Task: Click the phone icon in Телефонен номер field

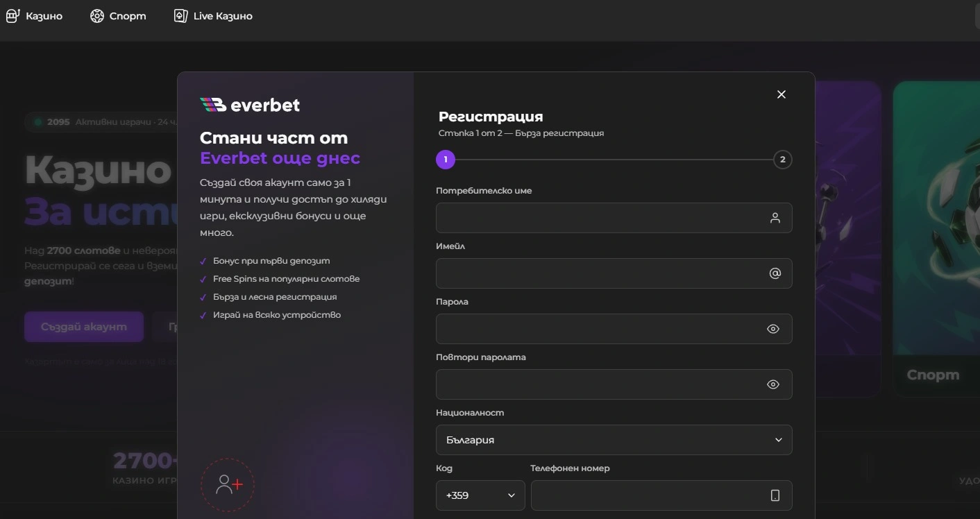Action: pos(775,495)
